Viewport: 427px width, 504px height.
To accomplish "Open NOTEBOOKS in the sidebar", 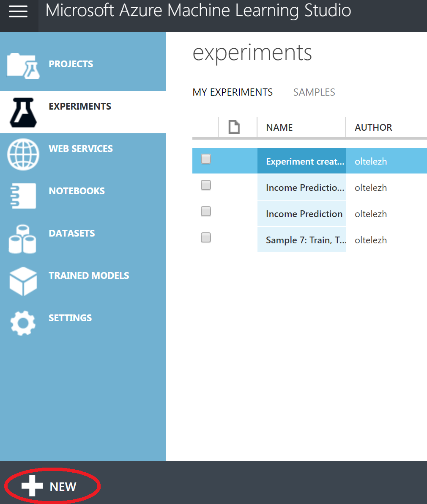I will 77,191.
